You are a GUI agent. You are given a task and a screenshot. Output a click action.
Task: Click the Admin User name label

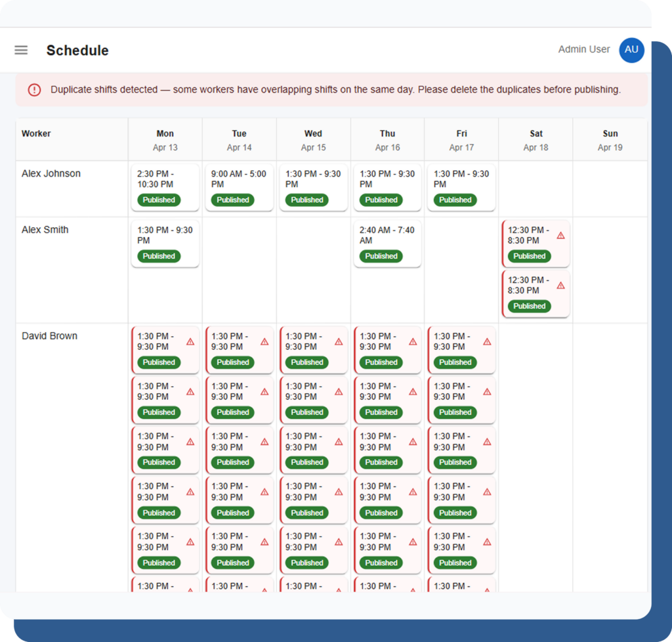tap(583, 50)
